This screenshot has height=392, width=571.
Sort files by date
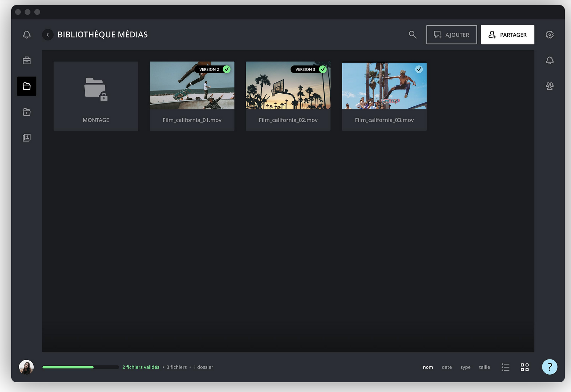tap(447, 367)
